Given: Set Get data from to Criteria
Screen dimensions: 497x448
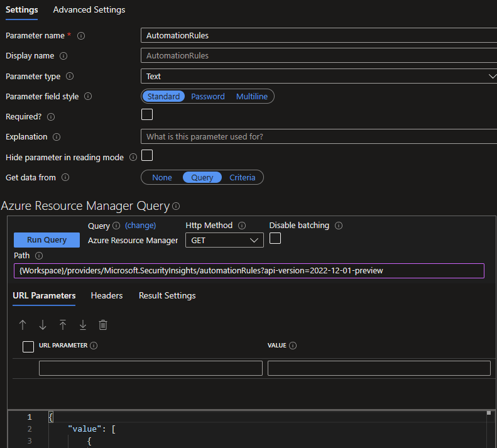Looking at the screenshot, I should (x=243, y=178).
